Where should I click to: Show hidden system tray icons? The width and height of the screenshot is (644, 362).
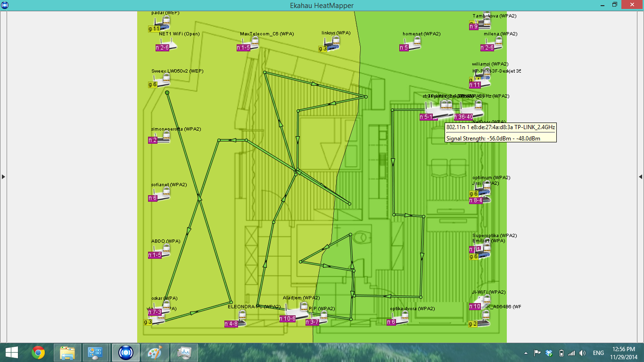tap(526, 353)
